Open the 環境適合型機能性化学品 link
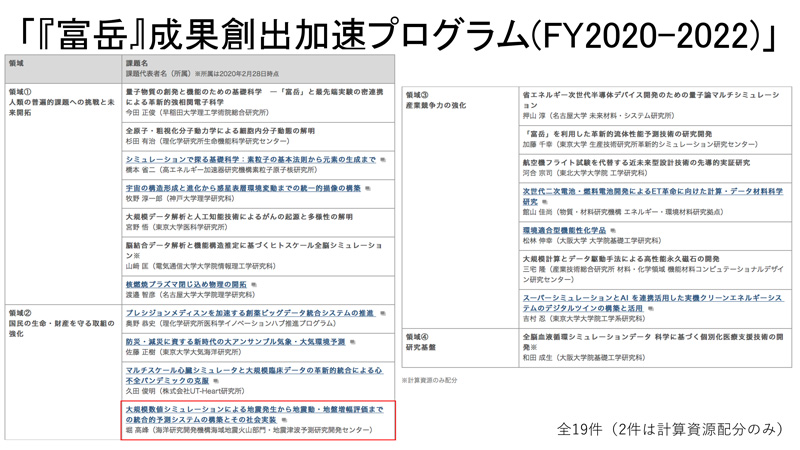 [564, 230]
